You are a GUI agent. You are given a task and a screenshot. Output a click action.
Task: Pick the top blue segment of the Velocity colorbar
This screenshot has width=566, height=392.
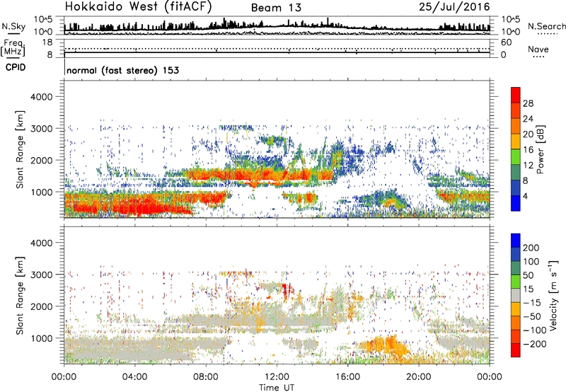[516, 241]
